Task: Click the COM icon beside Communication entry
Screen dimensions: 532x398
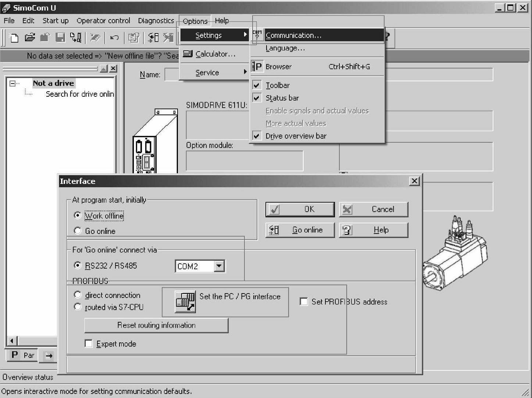Action: (257, 35)
